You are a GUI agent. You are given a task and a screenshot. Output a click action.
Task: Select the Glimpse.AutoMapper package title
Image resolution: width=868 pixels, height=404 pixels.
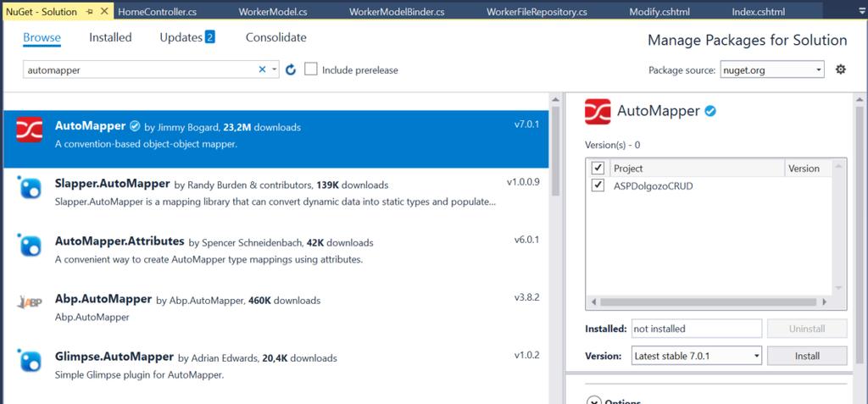[114, 357]
